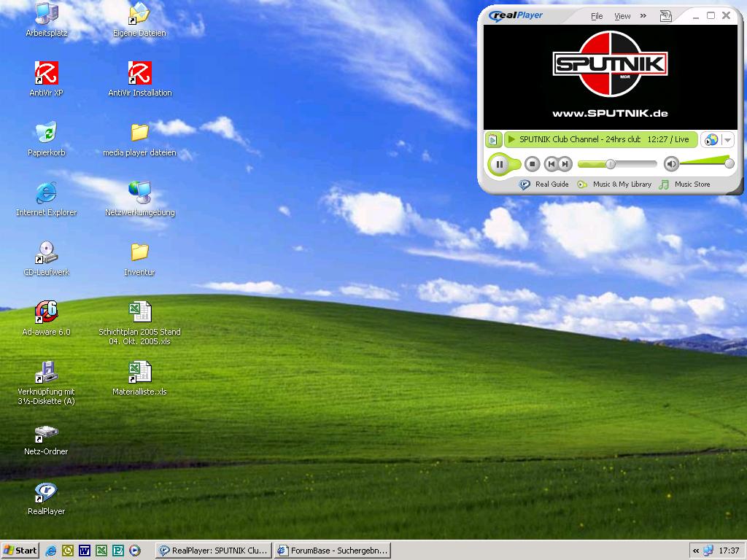Open the playlist icon beside clip title
This screenshot has height=560, width=747.
(x=493, y=139)
